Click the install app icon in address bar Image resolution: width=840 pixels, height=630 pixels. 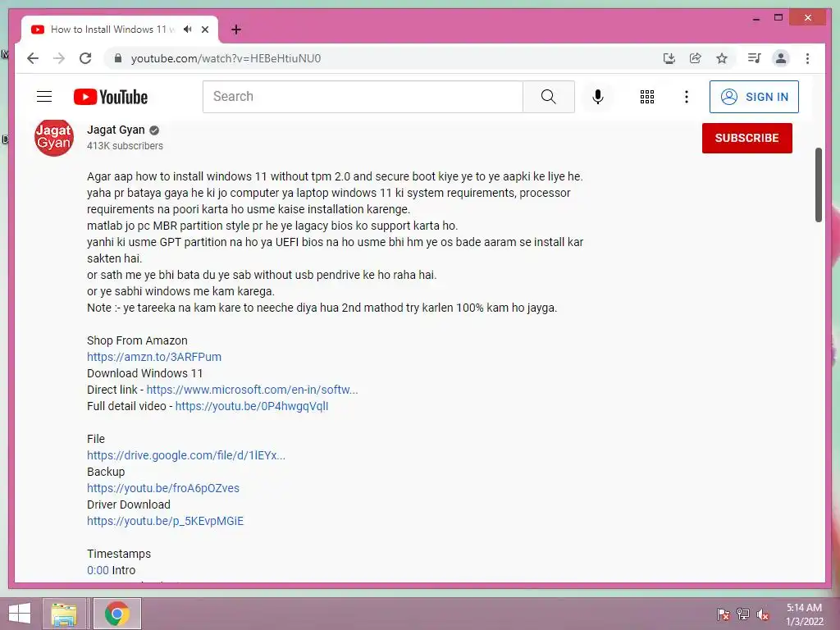tap(669, 58)
